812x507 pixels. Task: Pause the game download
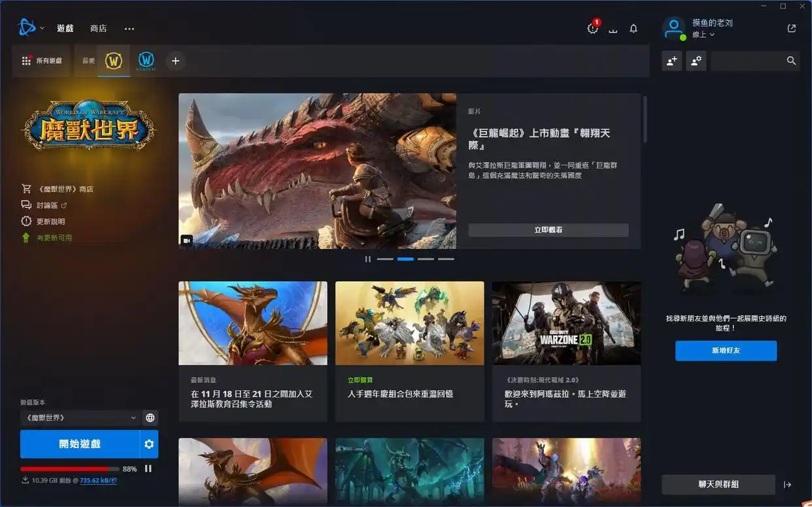(148, 468)
